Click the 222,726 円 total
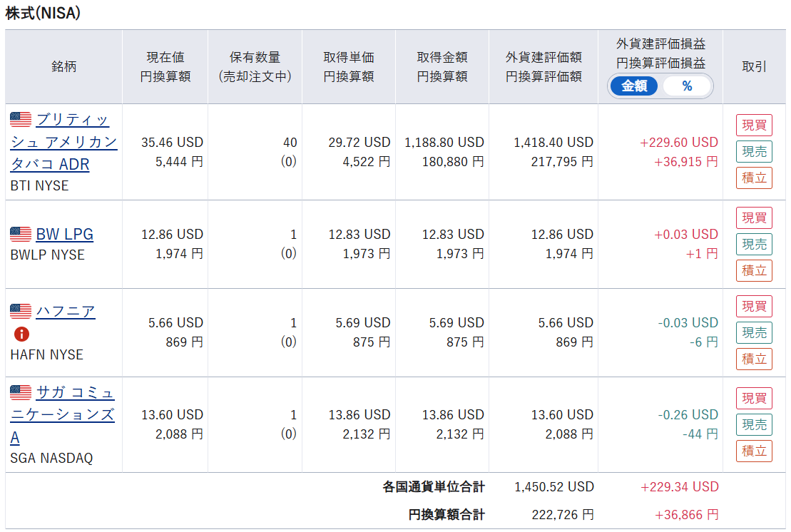 click(x=563, y=514)
